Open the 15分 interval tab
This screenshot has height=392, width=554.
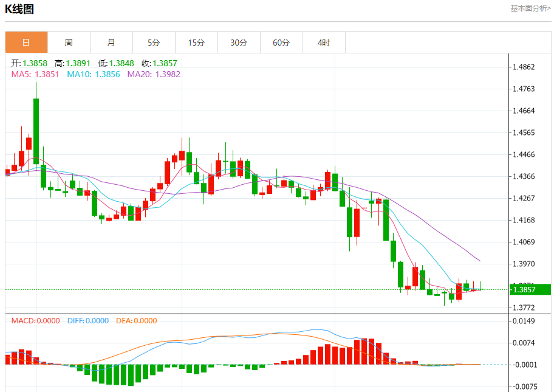[196, 43]
